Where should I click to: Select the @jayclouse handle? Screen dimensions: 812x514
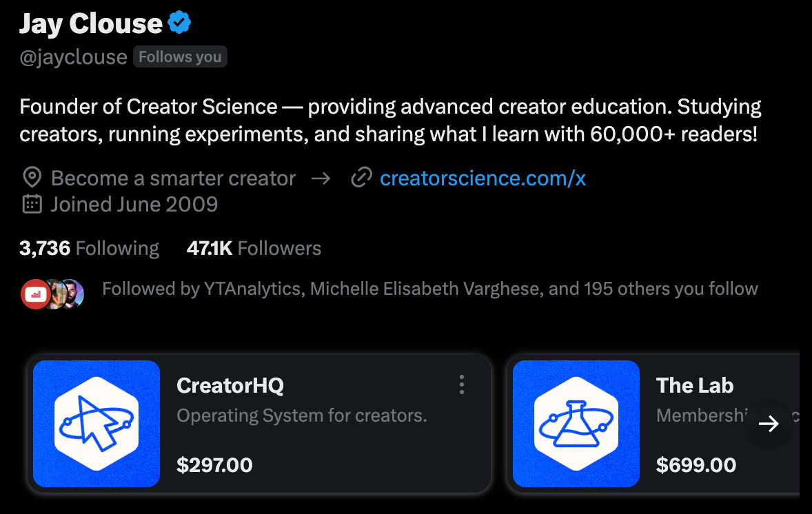[x=73, y=56]
